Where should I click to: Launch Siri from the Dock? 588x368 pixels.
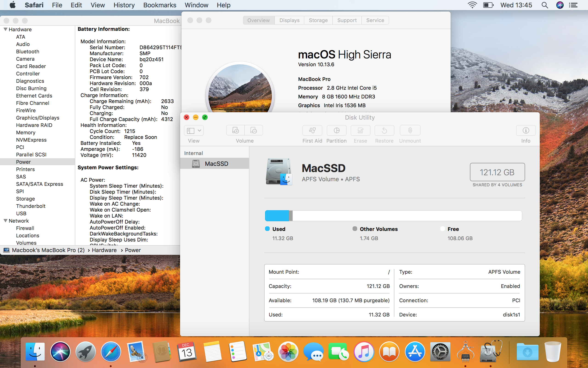coord(60,352)
